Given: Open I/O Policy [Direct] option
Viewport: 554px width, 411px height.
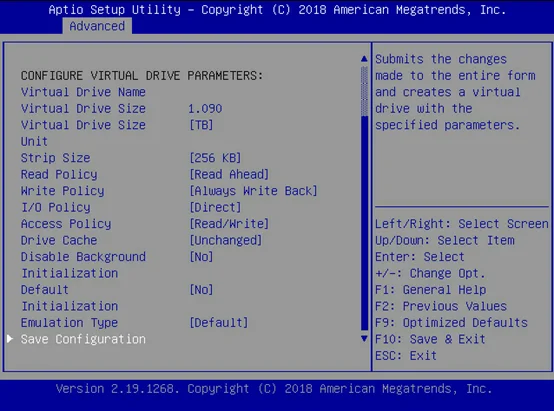Looking at the screenshot, I should [215, 207].
